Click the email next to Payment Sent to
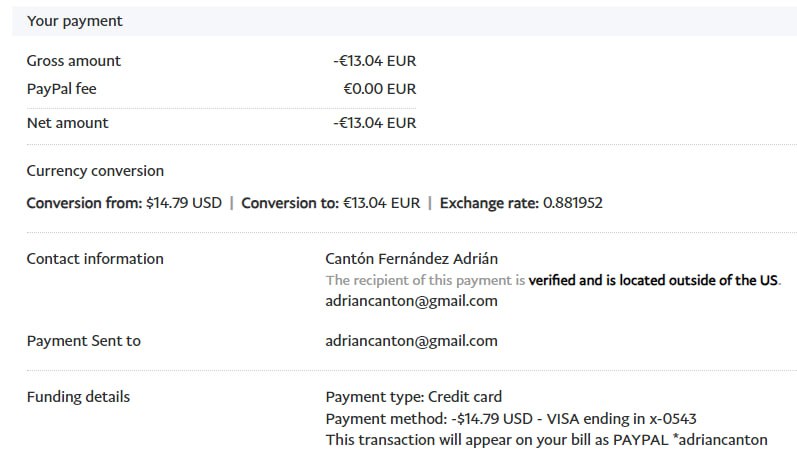The width and height of the screenshot is (797, 457). [411, 340]
